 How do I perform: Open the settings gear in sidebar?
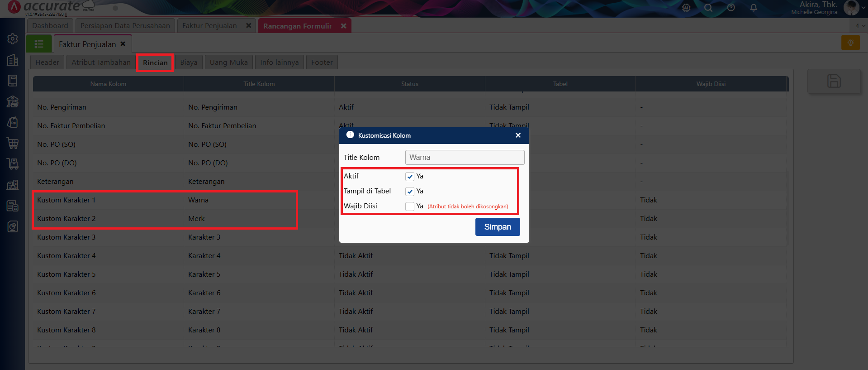[x=13, y=39]
